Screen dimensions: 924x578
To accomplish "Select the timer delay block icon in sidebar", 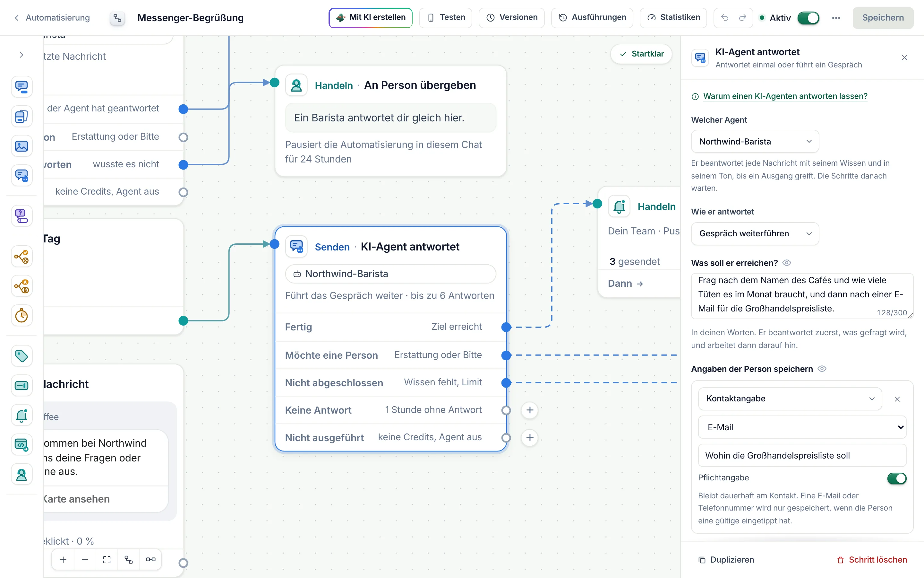I will [x=21, y=316].
